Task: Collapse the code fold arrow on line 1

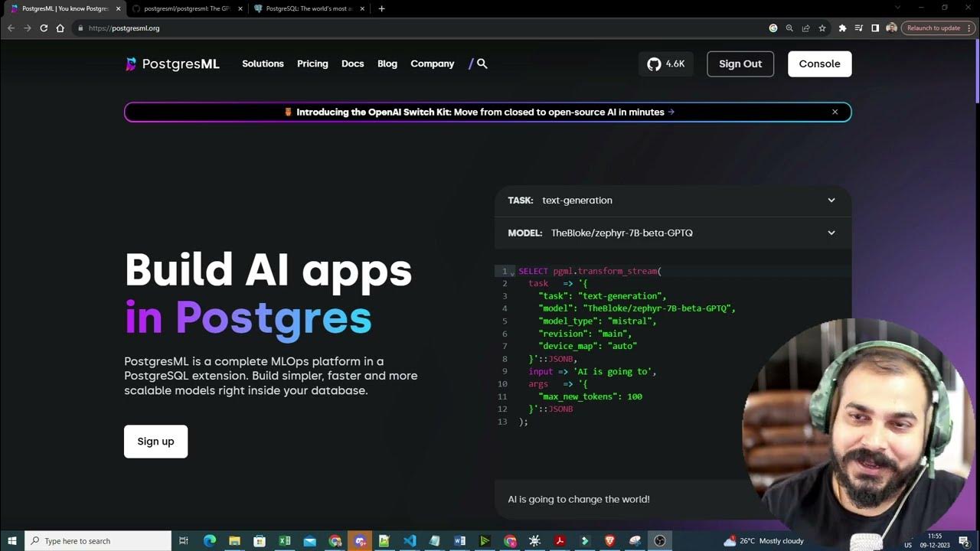Action: (x=512, y=272)
